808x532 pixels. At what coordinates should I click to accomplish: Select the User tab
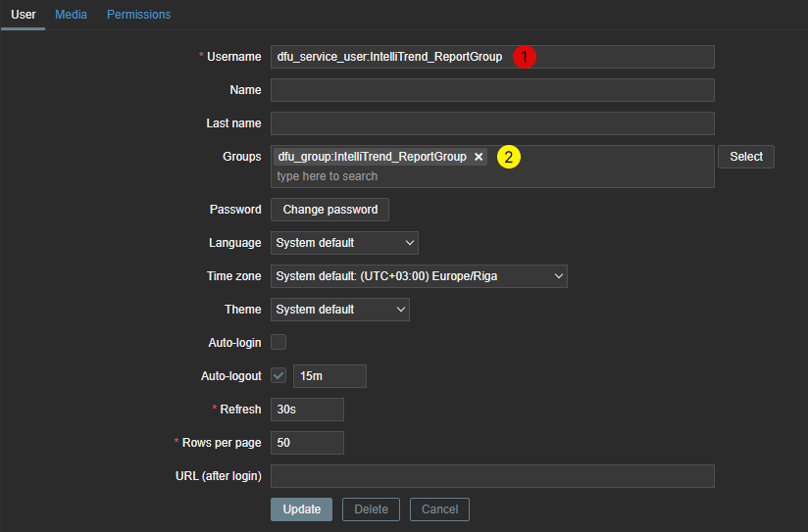click(23, 15)
